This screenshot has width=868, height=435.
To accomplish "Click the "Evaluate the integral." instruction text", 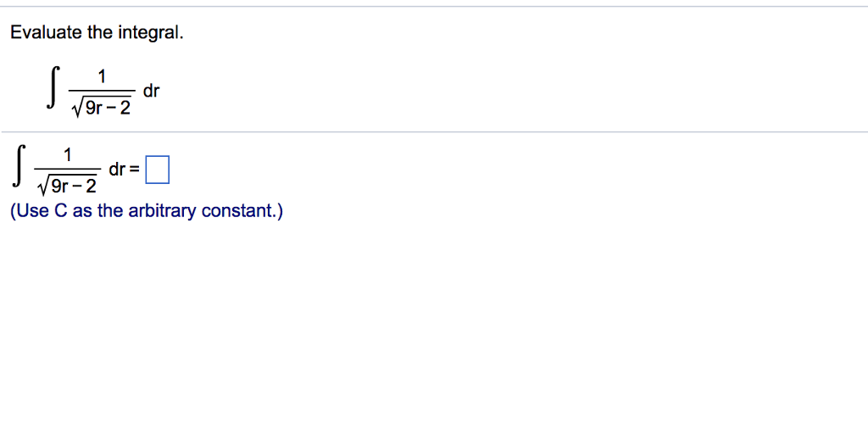I will [96, 33].
